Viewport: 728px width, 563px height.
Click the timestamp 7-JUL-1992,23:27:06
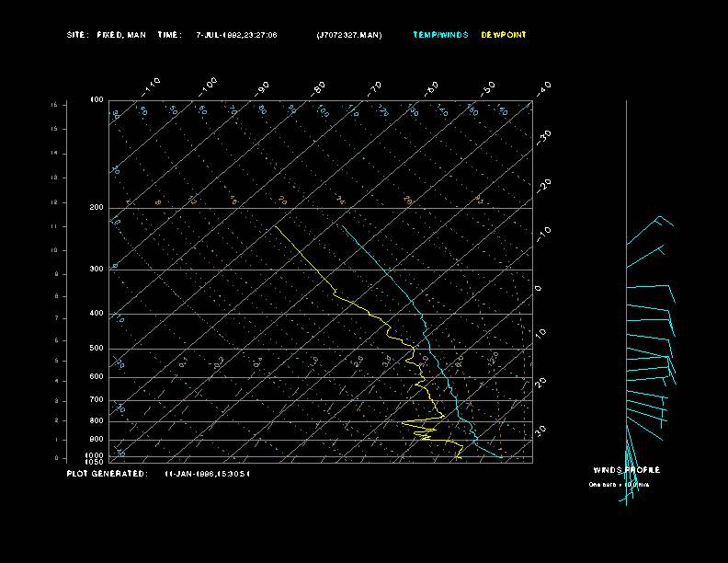[236, 35]
